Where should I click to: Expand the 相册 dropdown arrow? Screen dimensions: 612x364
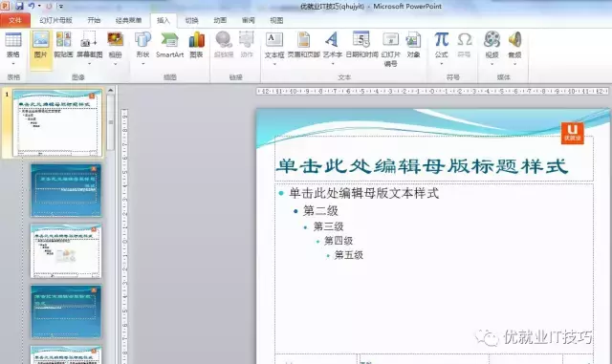pyautogui.click(x=115, y=64)
